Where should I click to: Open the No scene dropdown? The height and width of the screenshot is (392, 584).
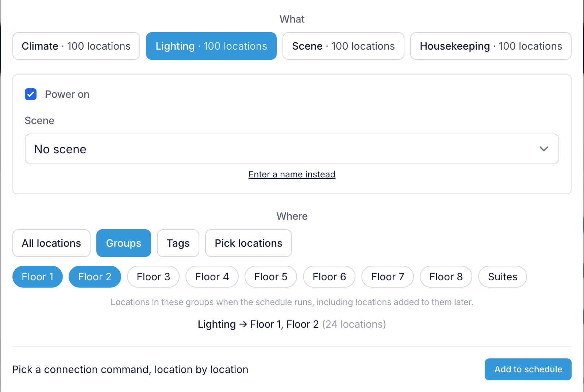tap(292, 149)
